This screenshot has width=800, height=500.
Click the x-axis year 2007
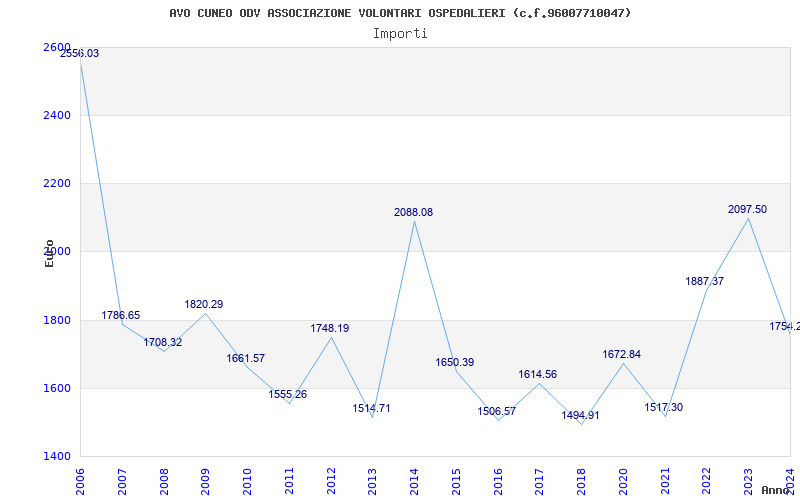pyautogui.click(x=122, y=482)
